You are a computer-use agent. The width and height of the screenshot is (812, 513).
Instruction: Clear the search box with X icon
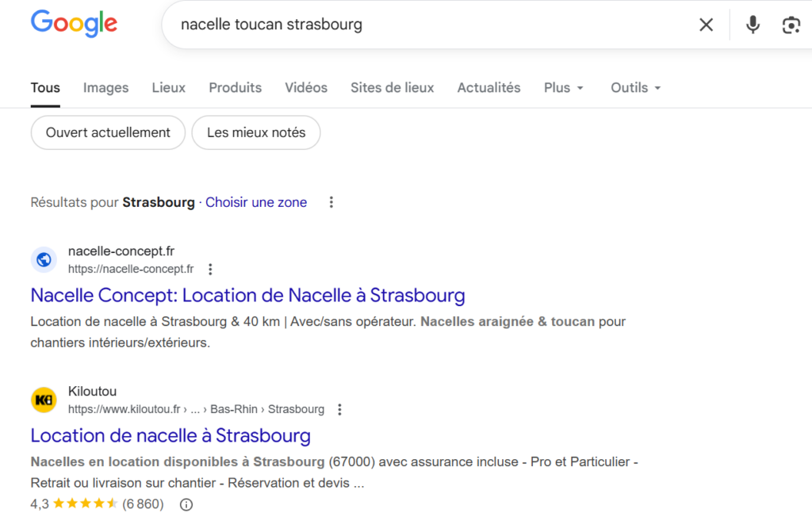tap(706, 25)
